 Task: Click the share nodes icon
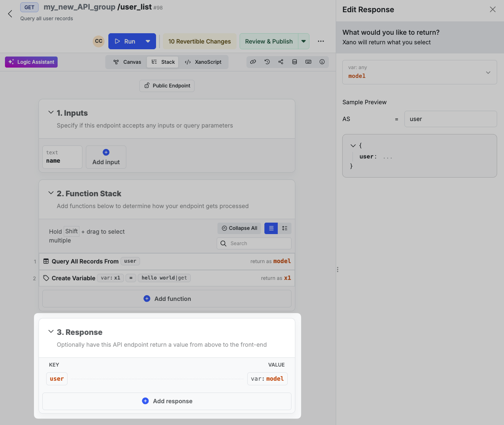(281, 62)
